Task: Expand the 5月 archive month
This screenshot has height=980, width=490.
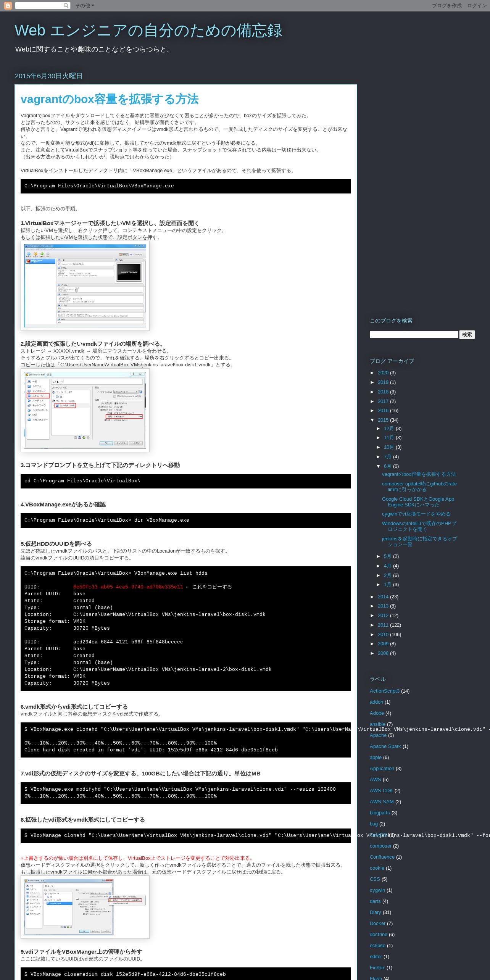Action: coord(379,556)
